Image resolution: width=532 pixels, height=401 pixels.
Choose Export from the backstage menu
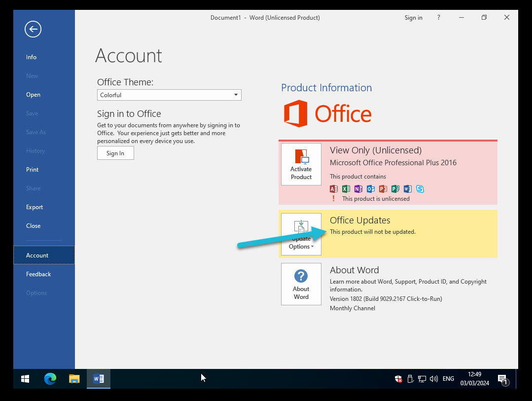tap(35, 207)
